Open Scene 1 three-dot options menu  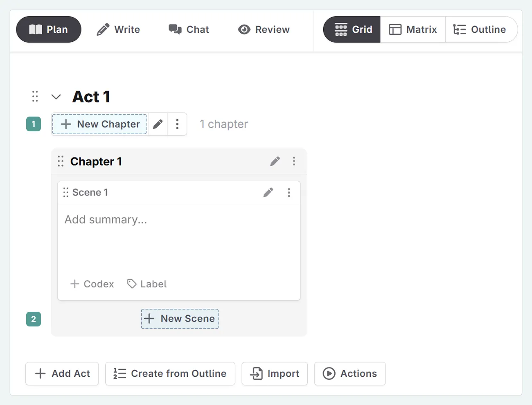289,192
